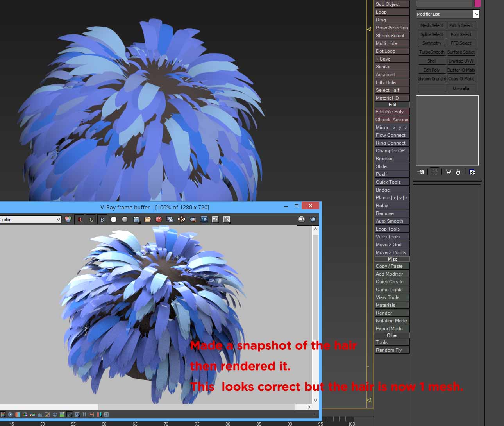The image size is (504, 426).
Task: Click the TurboSmooth modifier button
Action: [x=432, y=52]
